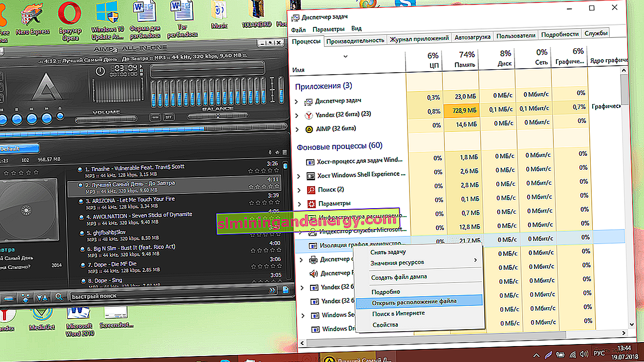The width and height of the screenshot is (644, 362).
Task: Expand the Параметры process row
Action: tap(299, 204)
